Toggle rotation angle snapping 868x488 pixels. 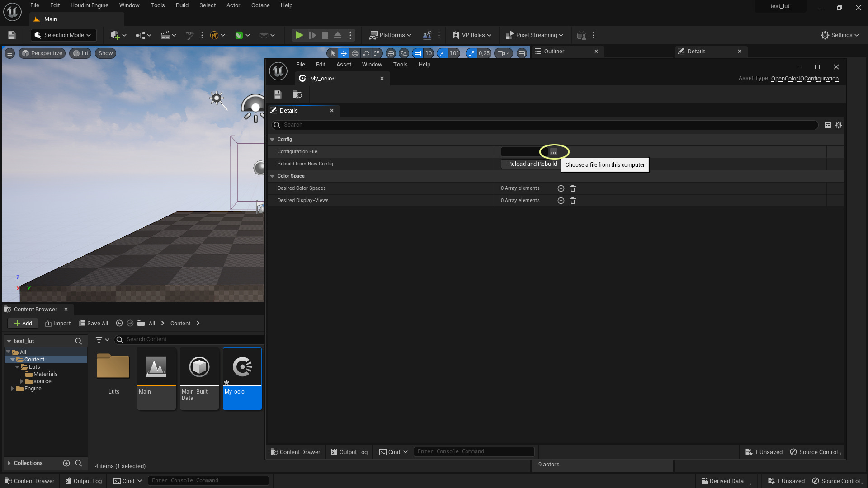click(x=443, y=53)
